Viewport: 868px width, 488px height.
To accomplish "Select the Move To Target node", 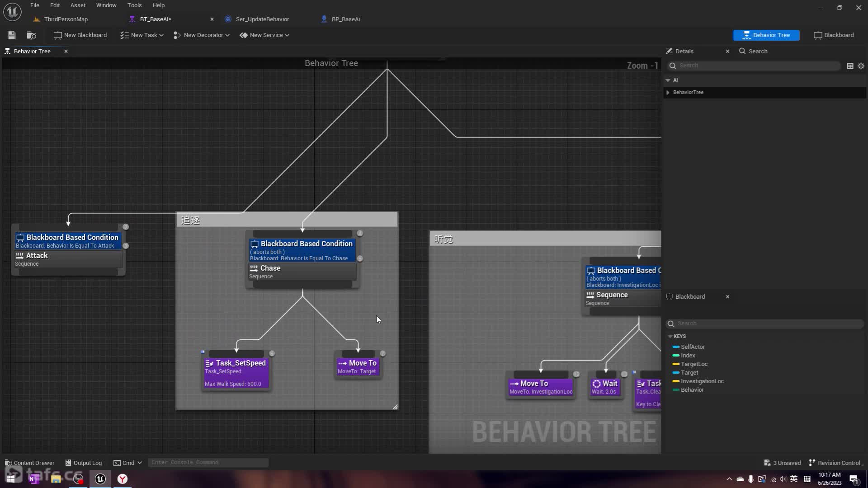I will point(357,367).
